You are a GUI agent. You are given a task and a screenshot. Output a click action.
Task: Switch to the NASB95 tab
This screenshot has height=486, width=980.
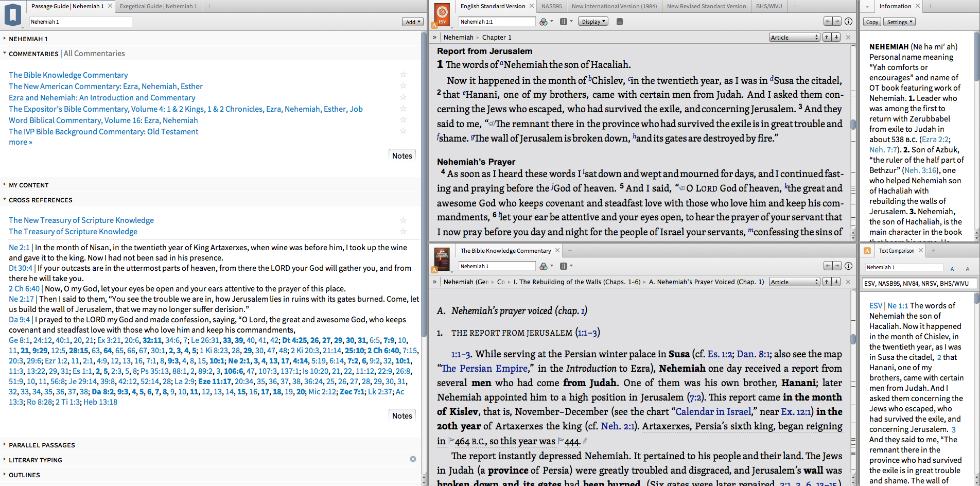point(551,6)
